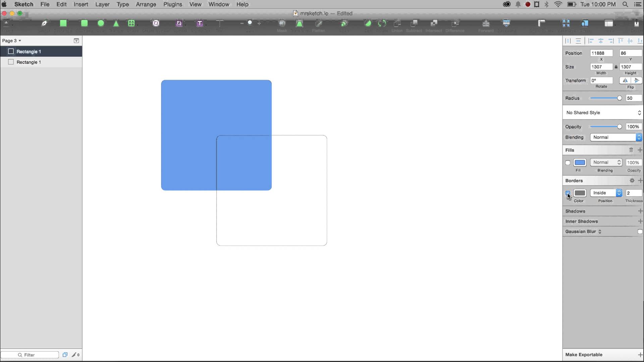
Task: Apply the Union boolean operation
Action: [x=397, y=23]
